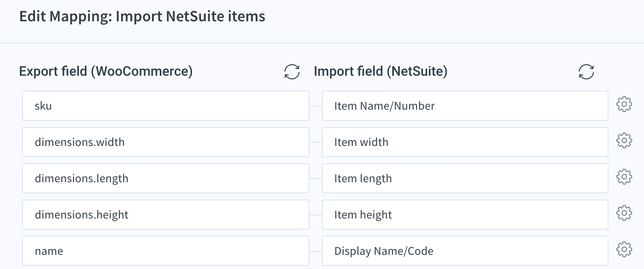
Task: Open settings gear for Display Name/Code mapping
Action: tap(624, 250)
